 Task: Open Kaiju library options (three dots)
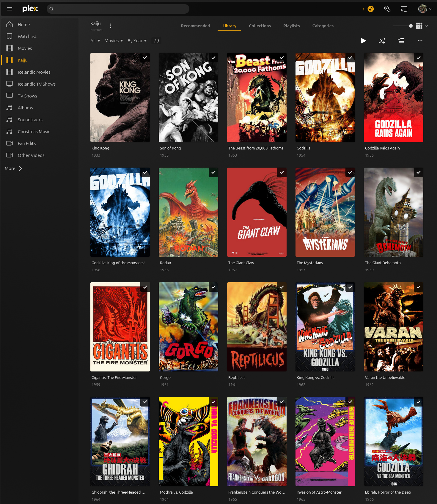[111, 26]
